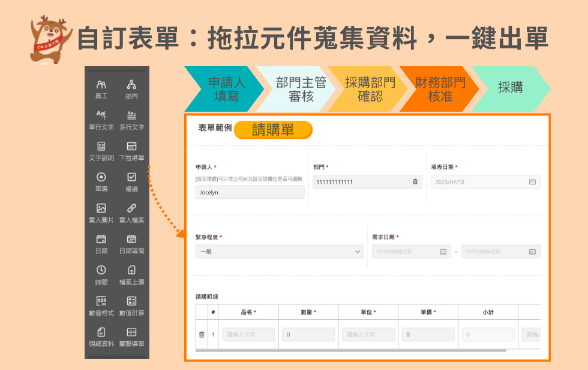Pick the 多行文字 multi-line text component
This screenshot has height=370, width=588.
(x=131, y=120)
